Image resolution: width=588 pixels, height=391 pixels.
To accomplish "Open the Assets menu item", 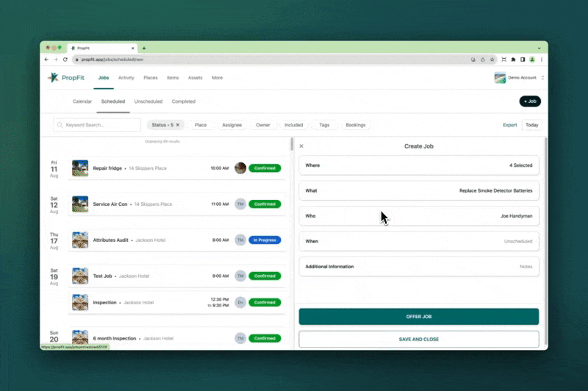I will coord(195,77).
